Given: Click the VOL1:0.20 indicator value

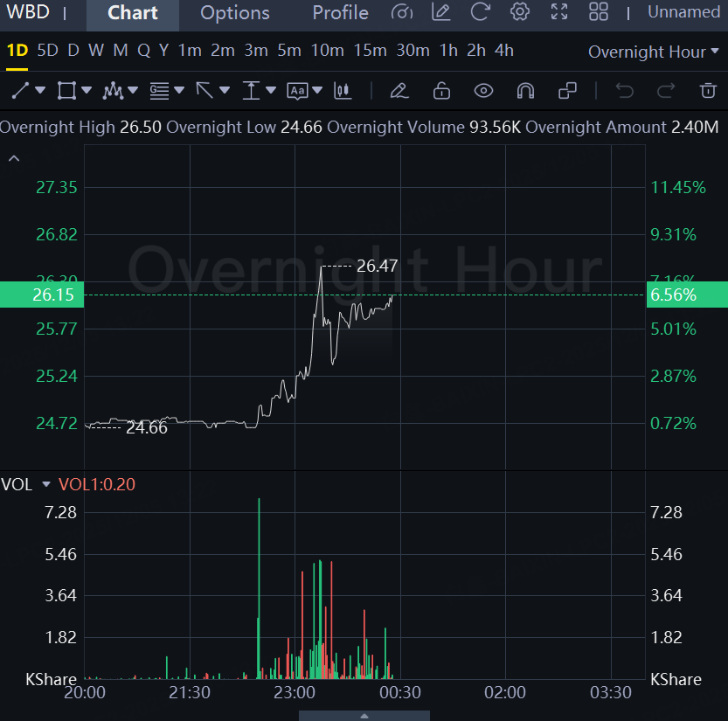Looking at the screenshot, I should click(x=96, y=484).
